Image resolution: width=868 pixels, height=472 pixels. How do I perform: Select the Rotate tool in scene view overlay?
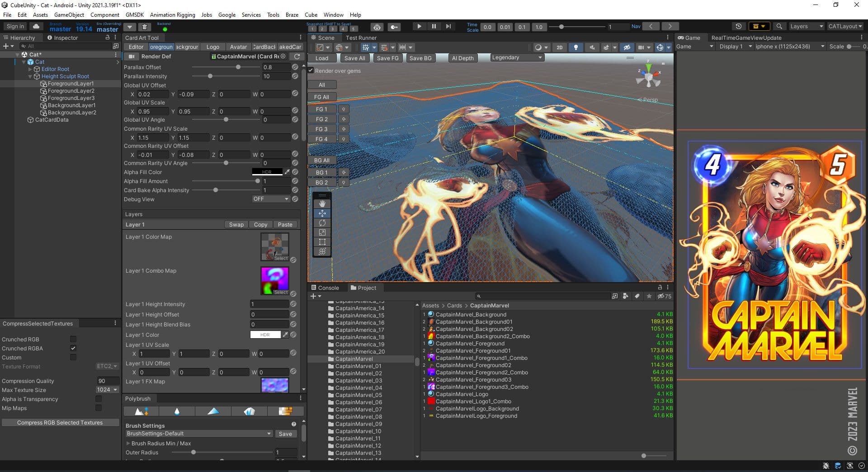tap(322, 222)
